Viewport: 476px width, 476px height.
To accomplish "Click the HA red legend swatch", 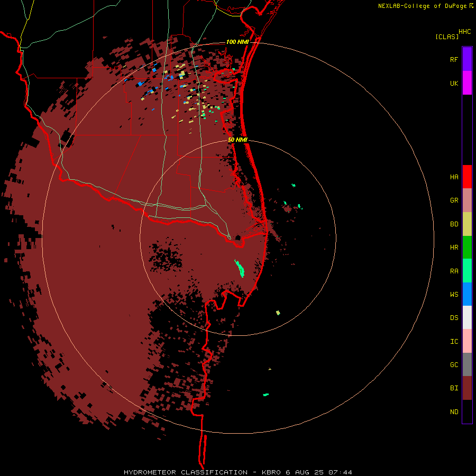I will coord(467,177).
